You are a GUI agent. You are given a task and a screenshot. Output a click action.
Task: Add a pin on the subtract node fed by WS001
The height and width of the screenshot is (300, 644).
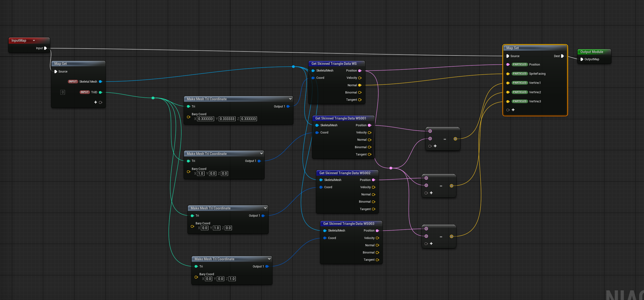point(435,146)
